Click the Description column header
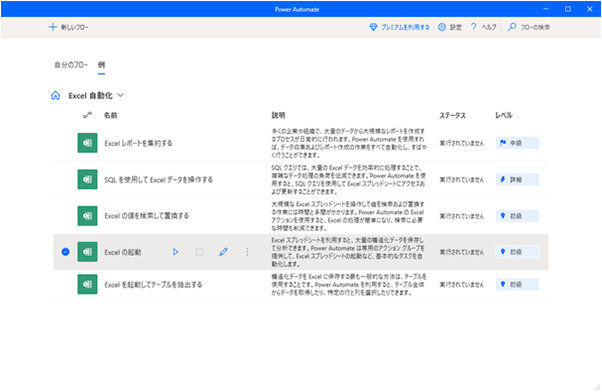The image size is (602, 392). (278, 115)
